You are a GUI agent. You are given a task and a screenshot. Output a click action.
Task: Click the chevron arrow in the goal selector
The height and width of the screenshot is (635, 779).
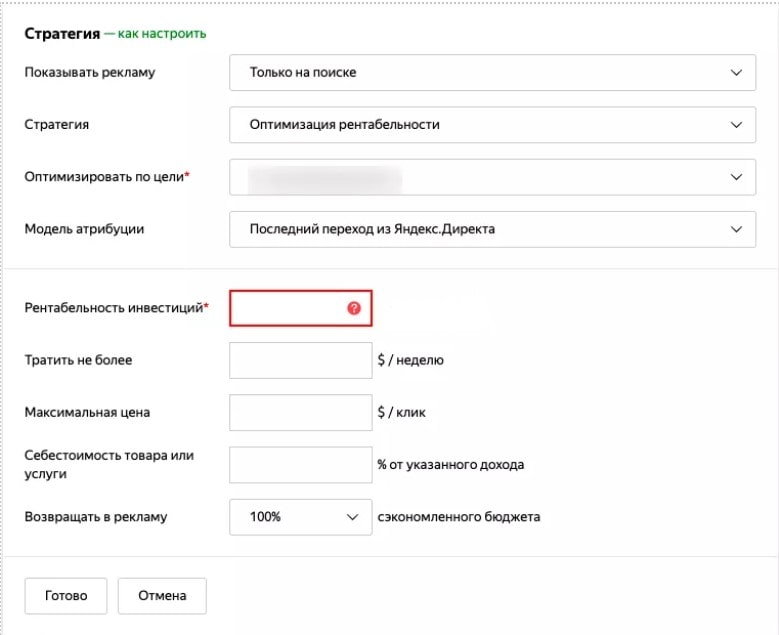[x=736, y=177]
